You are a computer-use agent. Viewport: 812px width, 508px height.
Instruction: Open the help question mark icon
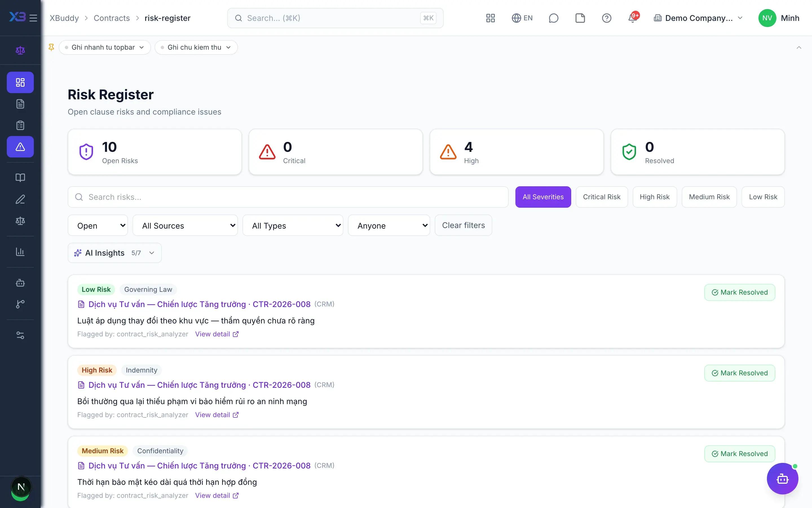coord(606,18)
